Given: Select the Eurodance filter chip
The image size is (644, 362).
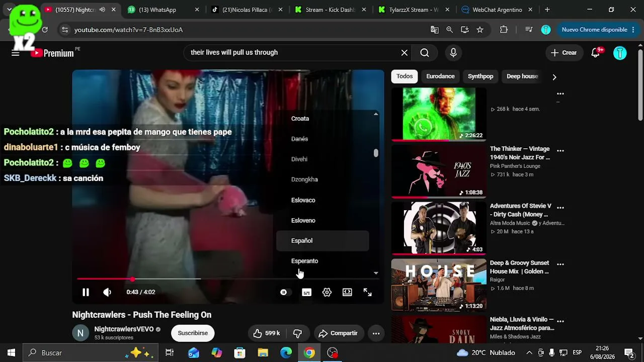Looking at the screenshot, I should (440, 76).
